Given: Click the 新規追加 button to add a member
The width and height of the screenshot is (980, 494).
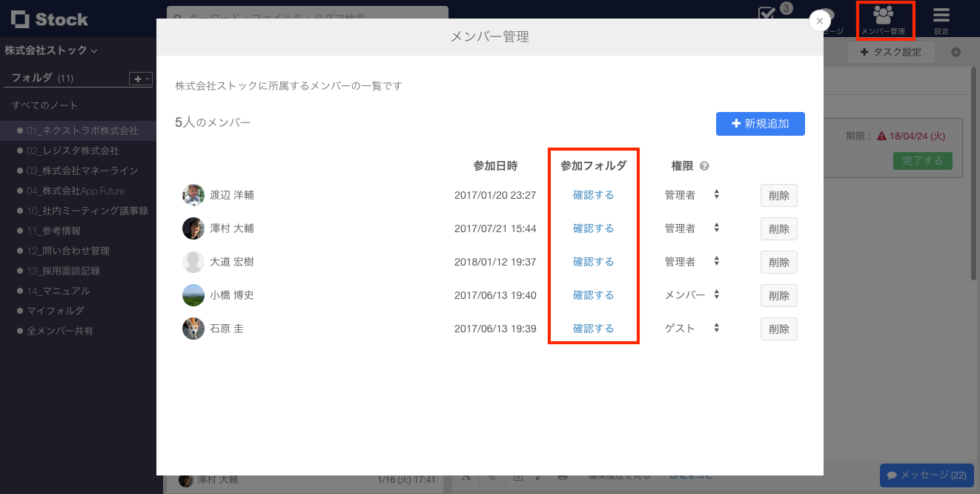Looking at the screenshot, I should point(760,124).
